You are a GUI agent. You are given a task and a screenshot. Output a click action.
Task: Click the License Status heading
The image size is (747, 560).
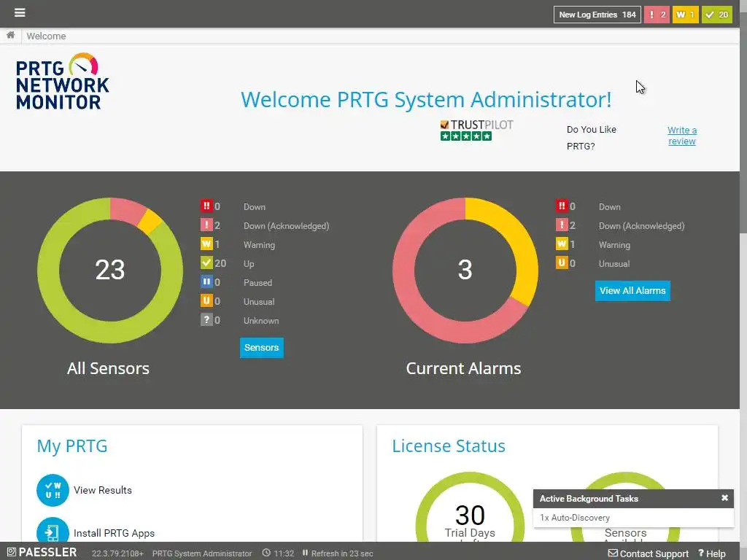[x=449, y=446]
